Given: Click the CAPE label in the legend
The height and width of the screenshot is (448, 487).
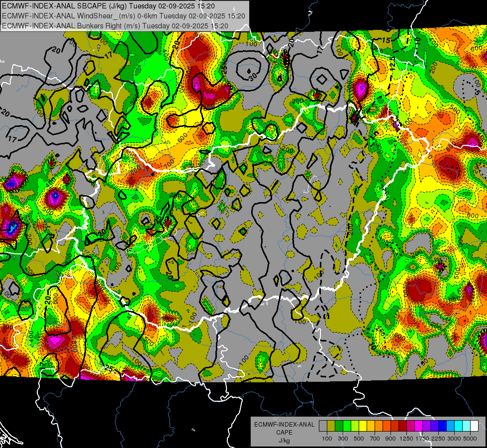Looking at the screenshot, I should (285, 432).
